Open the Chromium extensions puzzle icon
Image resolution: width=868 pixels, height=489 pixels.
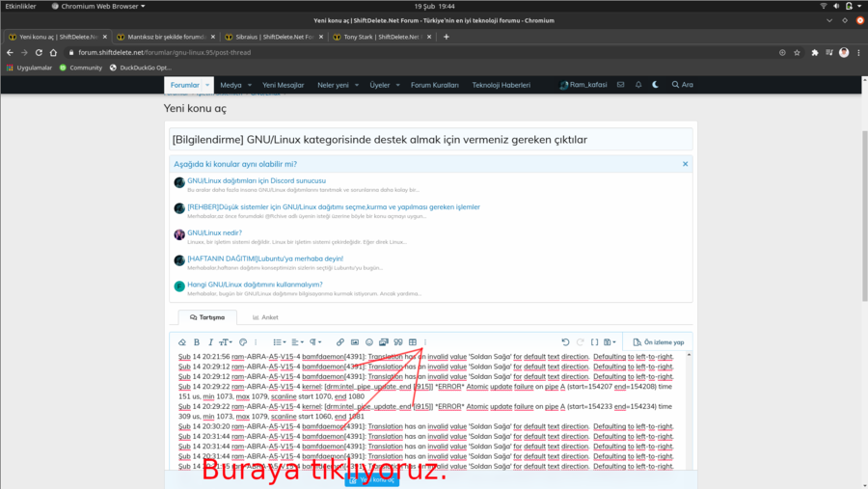pos(815,53)
